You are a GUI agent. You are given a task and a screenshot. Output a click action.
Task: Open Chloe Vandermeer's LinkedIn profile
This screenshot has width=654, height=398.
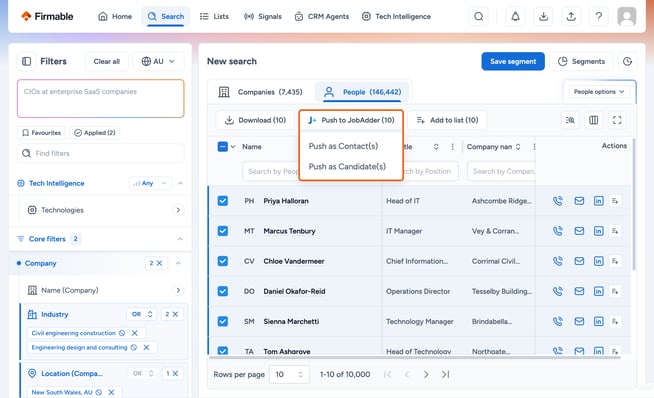pos(599,261)
